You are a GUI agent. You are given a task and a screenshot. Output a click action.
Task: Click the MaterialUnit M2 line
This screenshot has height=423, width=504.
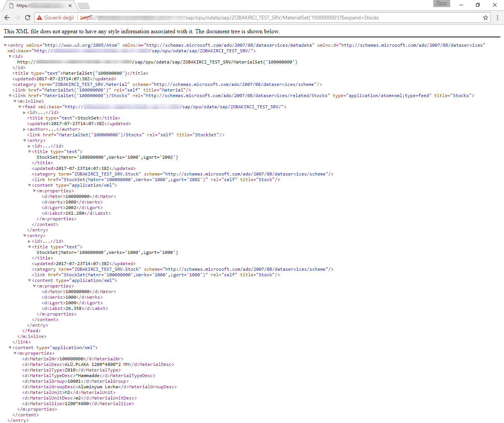click(x=69, y=392)
